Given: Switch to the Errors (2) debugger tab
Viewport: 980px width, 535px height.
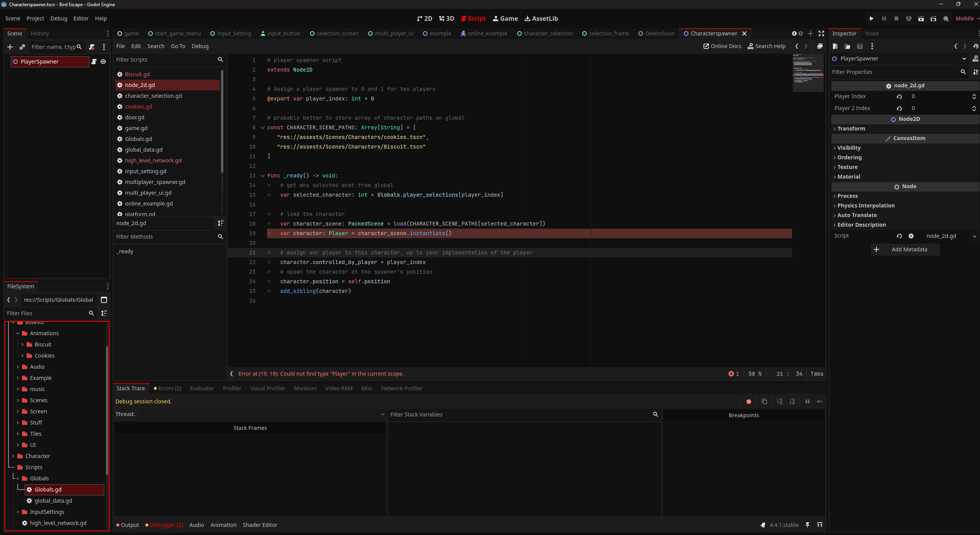Looking at the screenshot, I should coord(168,388).
